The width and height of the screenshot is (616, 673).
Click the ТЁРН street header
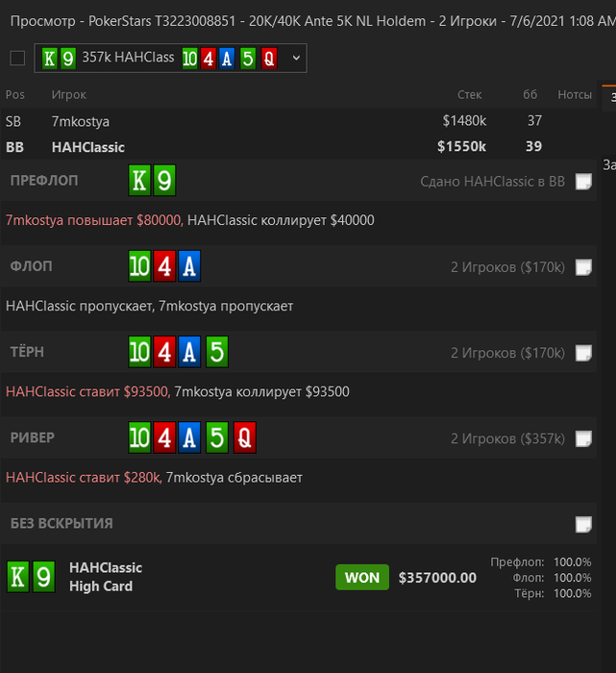tap(27, 353)
